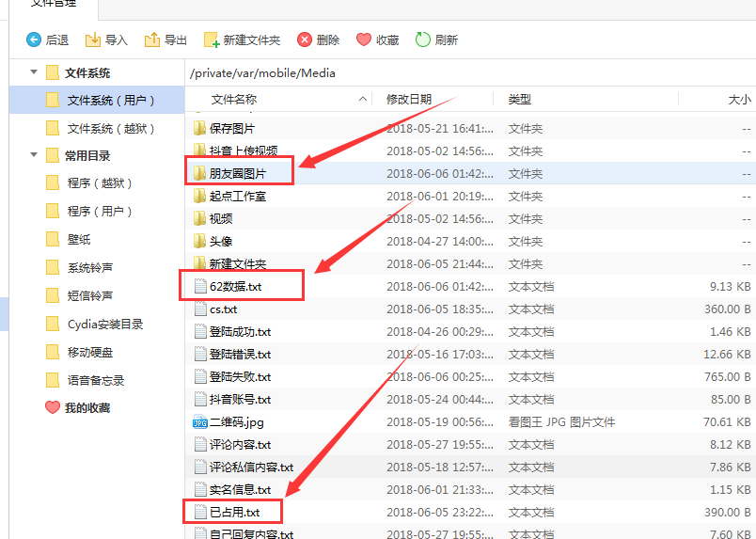Open Cydia安装目录 in sidebar
The height and width of the screenshot is (539, 756).
(x=105, y=325)
